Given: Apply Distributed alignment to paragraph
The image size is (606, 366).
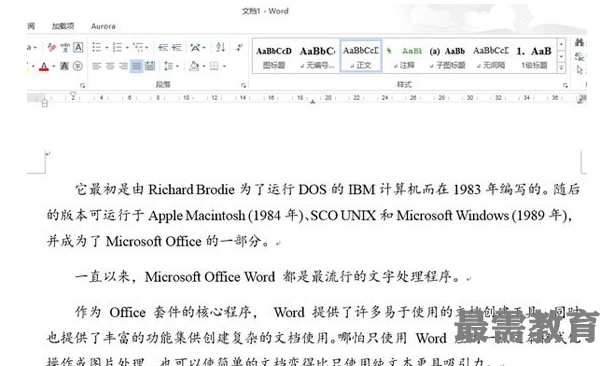Looking at the screenshot, I should point(150,66).
